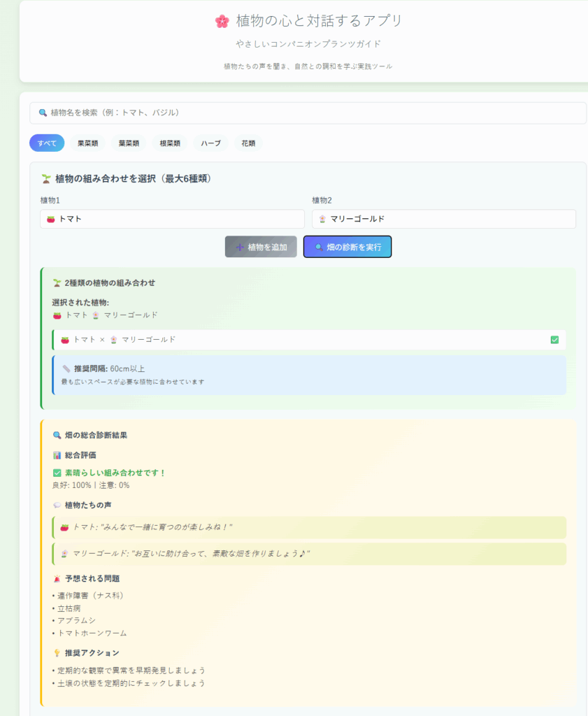Click the magnifier icon in the search field

pyautogui.click(x=43, y=113)
